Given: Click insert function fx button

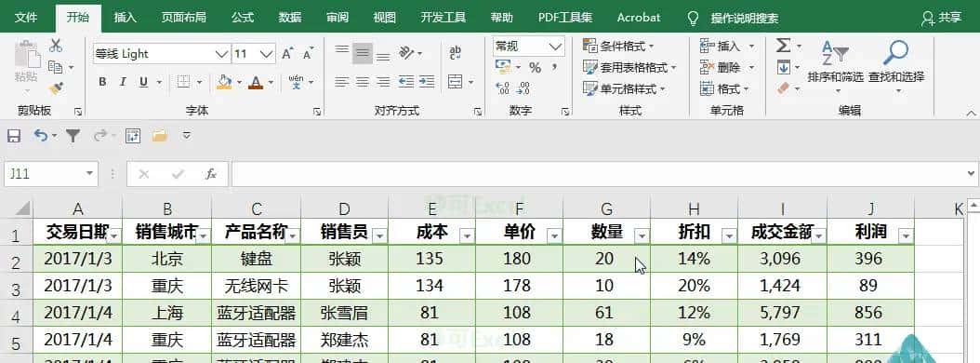Looking at the screenshot, I should click(x=211, y=173).
